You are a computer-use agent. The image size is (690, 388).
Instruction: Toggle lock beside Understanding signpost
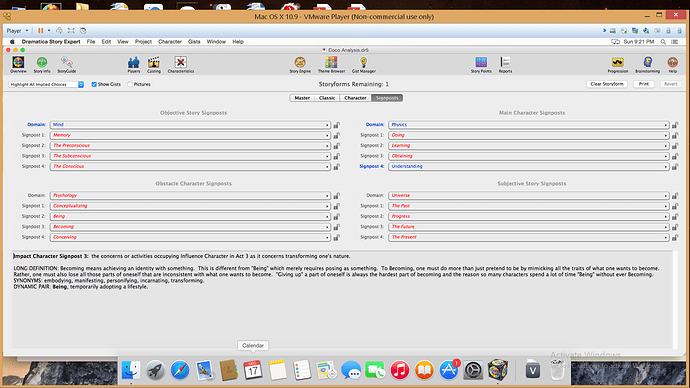click(x=675, y=167)
